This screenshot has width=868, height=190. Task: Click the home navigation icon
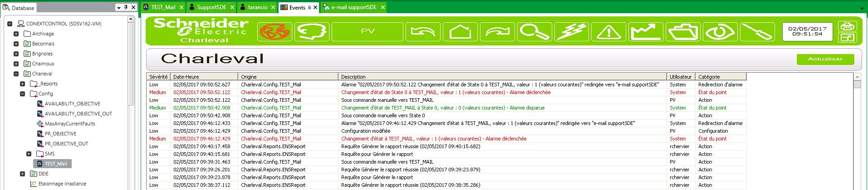460,32
